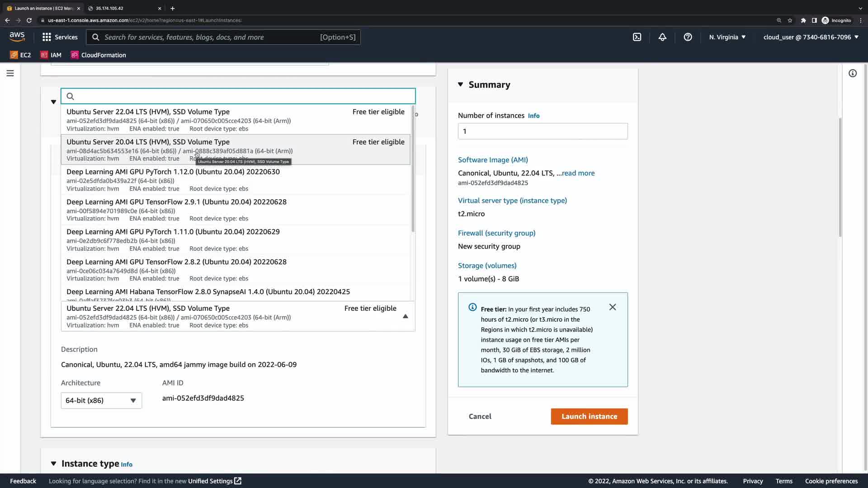This screenshot has width=868, height=488.
Task: Open the notifications bell
Action: tap(662, 37)
